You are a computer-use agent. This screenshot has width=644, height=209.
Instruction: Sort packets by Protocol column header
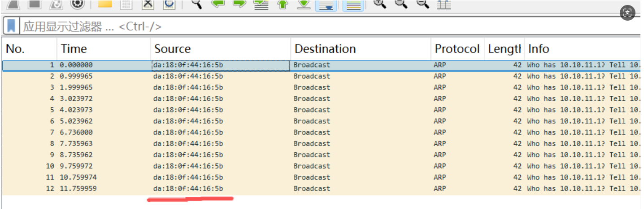coord(457,49)
